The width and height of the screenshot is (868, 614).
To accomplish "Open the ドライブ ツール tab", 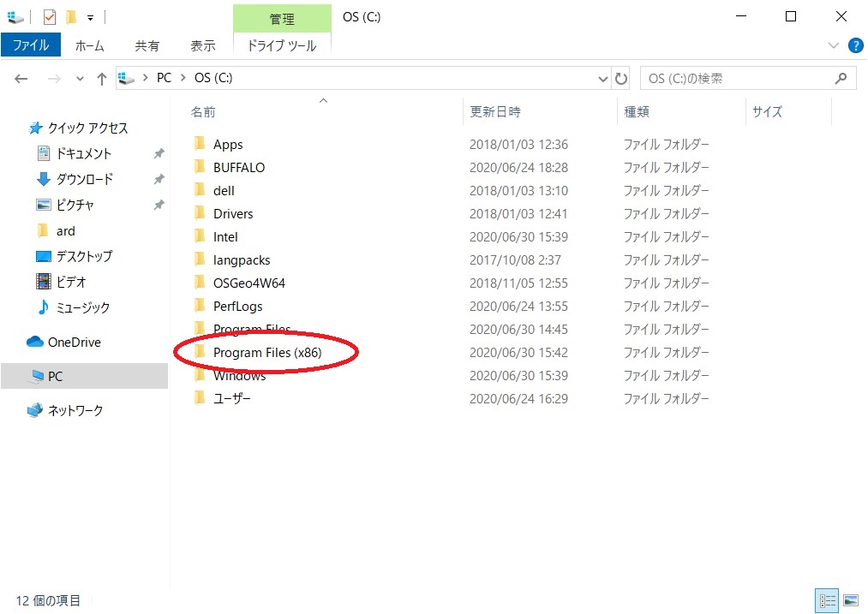I will click(281, 45).
